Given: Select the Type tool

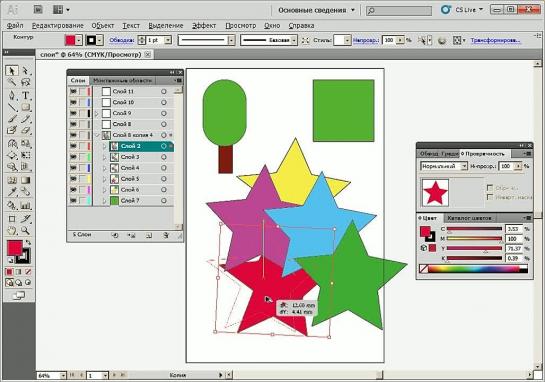Looking at the screenshot, I should pyautogui.click(x=25, y=95).
